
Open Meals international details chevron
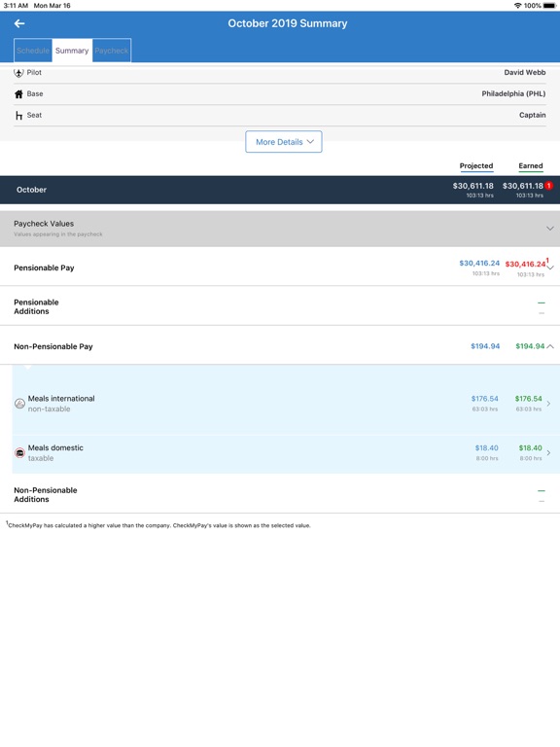pos(548,404)
